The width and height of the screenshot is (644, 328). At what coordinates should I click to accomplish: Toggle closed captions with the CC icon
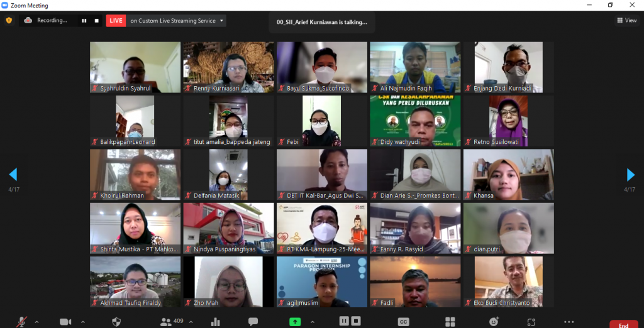(403, 322)
